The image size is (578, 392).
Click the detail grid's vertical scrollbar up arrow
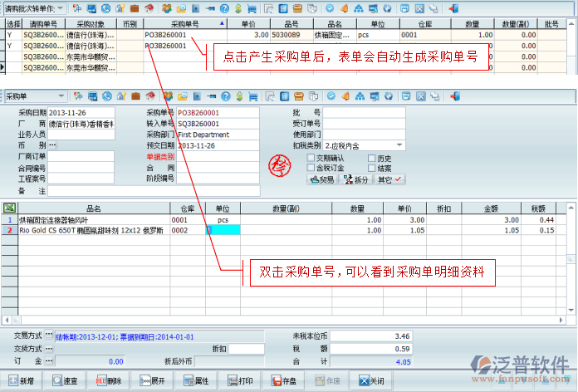click(571, 208)
